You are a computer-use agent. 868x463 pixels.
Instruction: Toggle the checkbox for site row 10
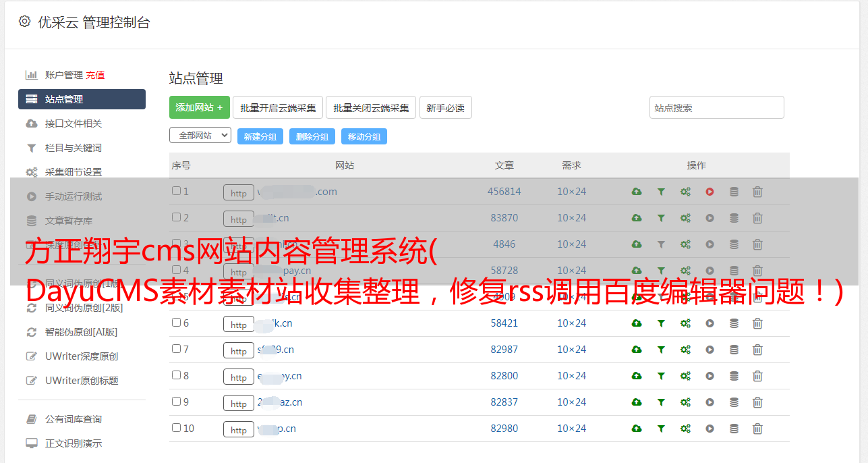[x=176, y=428]
